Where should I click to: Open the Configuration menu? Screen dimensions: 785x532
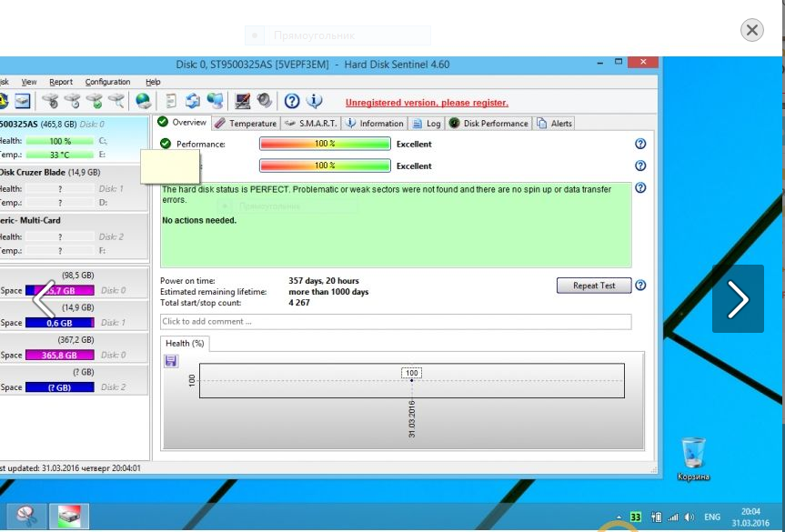pyautogui.click(x=107, y=82)
